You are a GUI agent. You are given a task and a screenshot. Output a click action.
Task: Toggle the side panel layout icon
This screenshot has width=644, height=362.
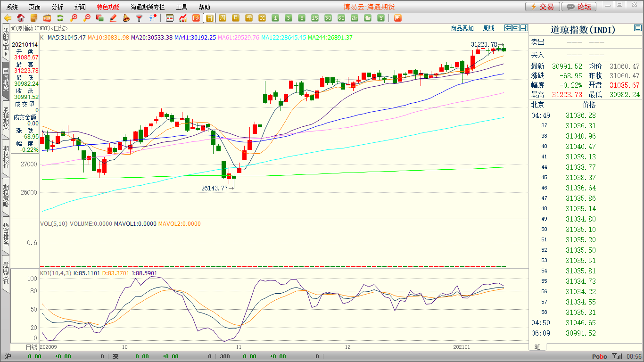coord(524,28)
